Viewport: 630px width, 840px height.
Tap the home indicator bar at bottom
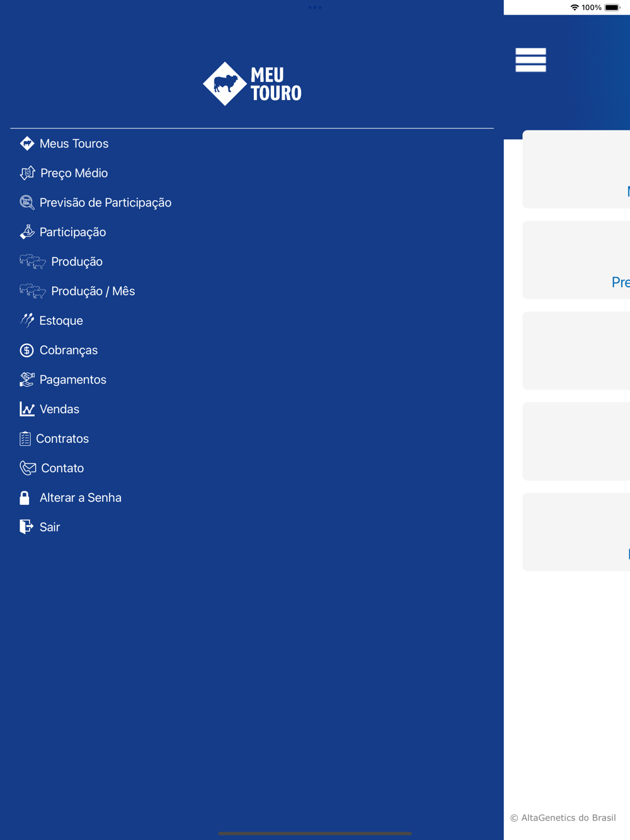315,833
